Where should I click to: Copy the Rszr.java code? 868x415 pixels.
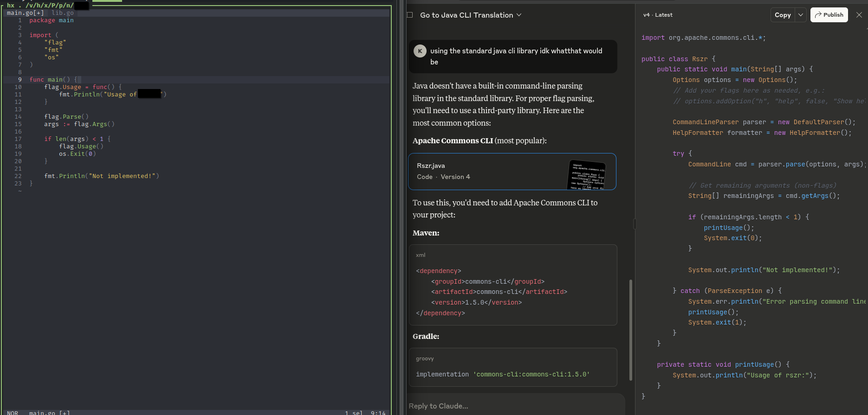pyautogui.click(x=783, y=15)
